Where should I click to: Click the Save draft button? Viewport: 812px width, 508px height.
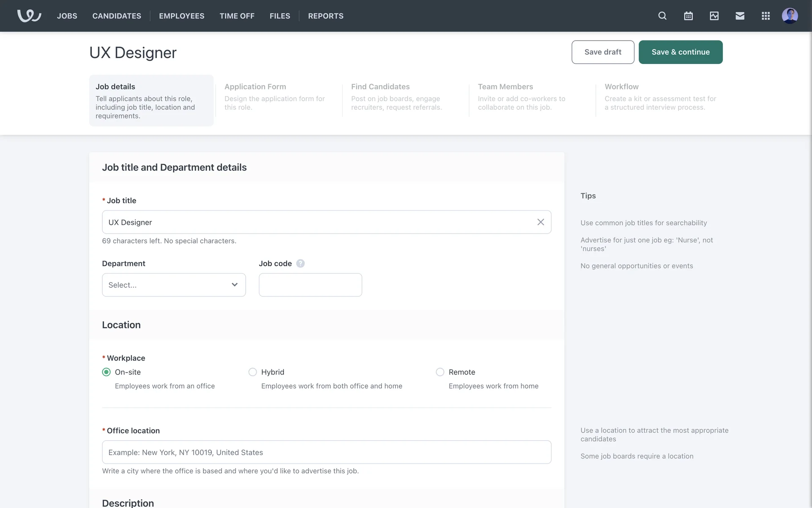tap(603, 52)
